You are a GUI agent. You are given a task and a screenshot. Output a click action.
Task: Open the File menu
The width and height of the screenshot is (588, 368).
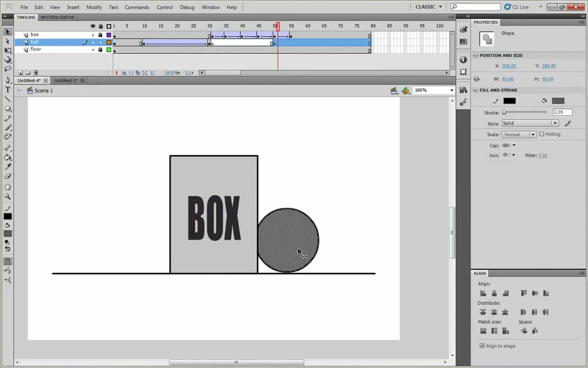point(24,7)
